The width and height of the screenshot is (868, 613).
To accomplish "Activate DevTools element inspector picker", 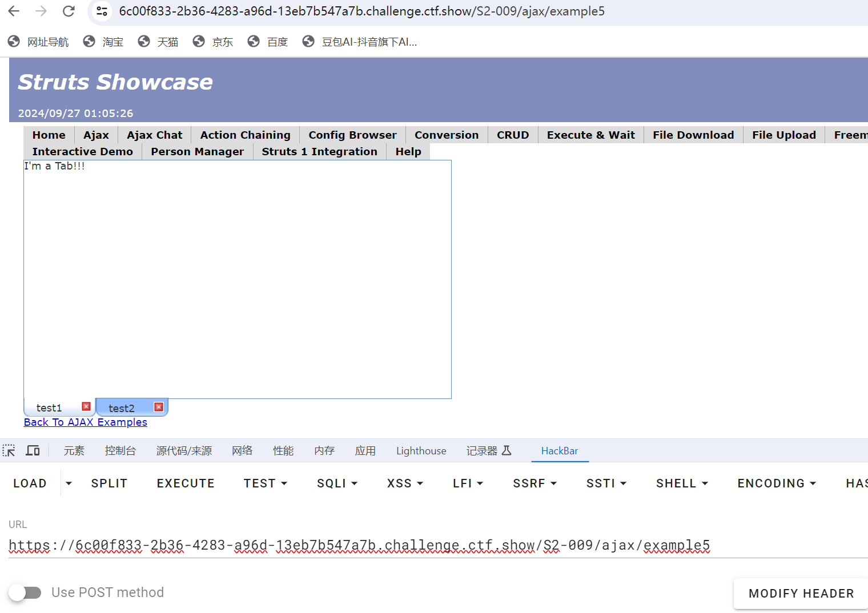I will pos(9,451).
